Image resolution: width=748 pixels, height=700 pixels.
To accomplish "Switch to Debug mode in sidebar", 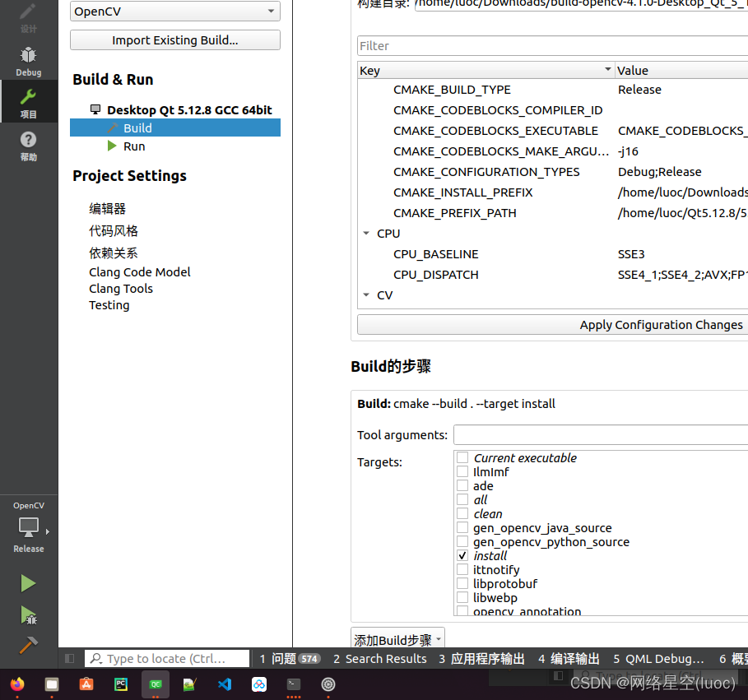I will (29, 61).
